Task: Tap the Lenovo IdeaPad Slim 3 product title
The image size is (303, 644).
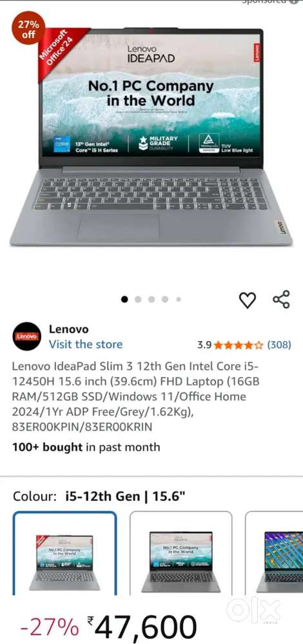Action: (x=135, y=396)
